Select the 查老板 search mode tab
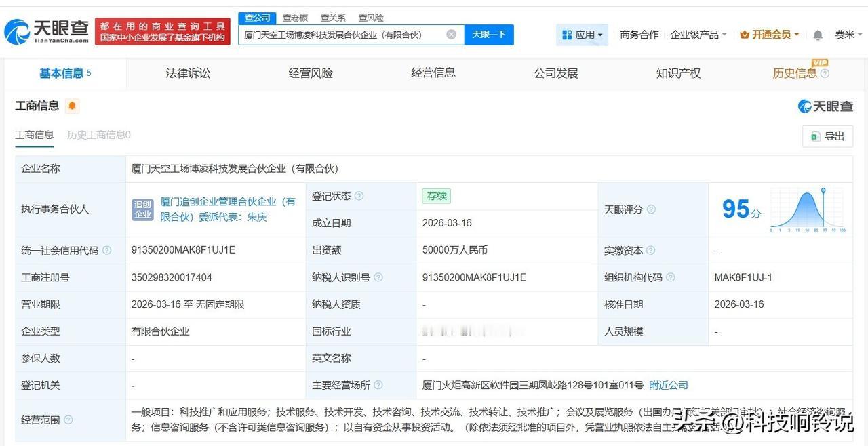The image size is (868, 446). (295, 18)
